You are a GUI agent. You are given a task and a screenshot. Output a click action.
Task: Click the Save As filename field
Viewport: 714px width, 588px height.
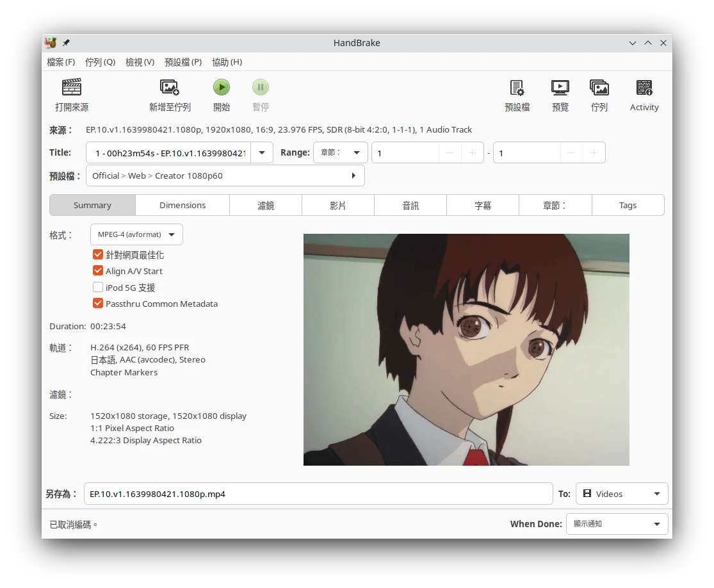(318, 494)
